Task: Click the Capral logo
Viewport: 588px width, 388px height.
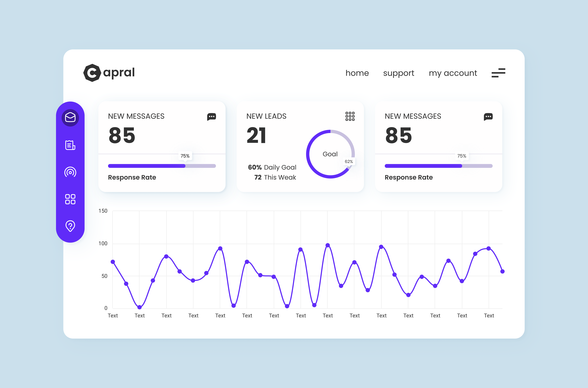Action: point(109,73)
